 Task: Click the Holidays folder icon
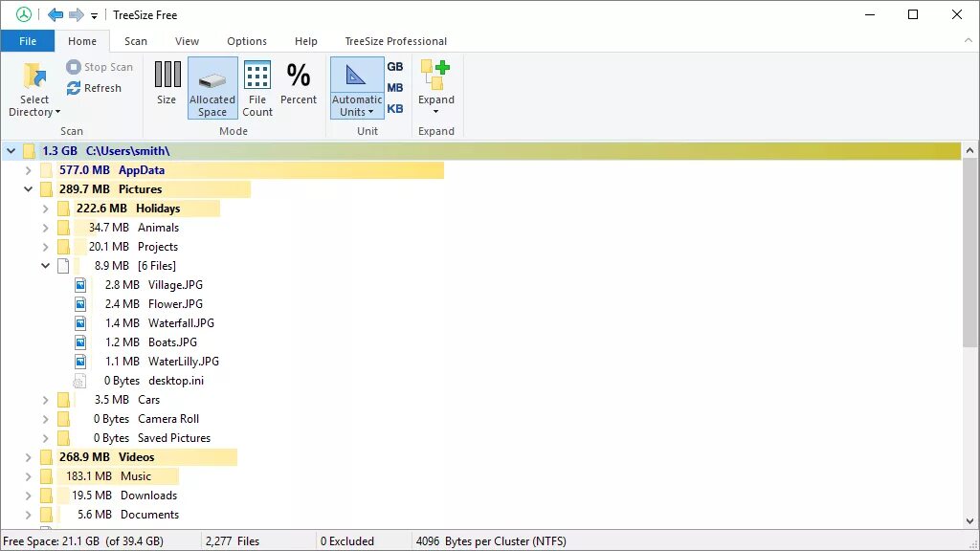63,209
